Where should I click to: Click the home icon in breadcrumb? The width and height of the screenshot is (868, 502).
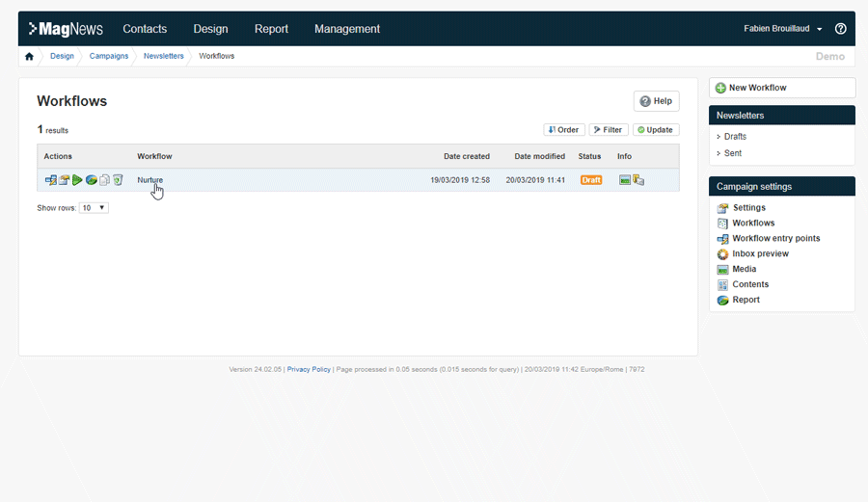tap(29, 56)
